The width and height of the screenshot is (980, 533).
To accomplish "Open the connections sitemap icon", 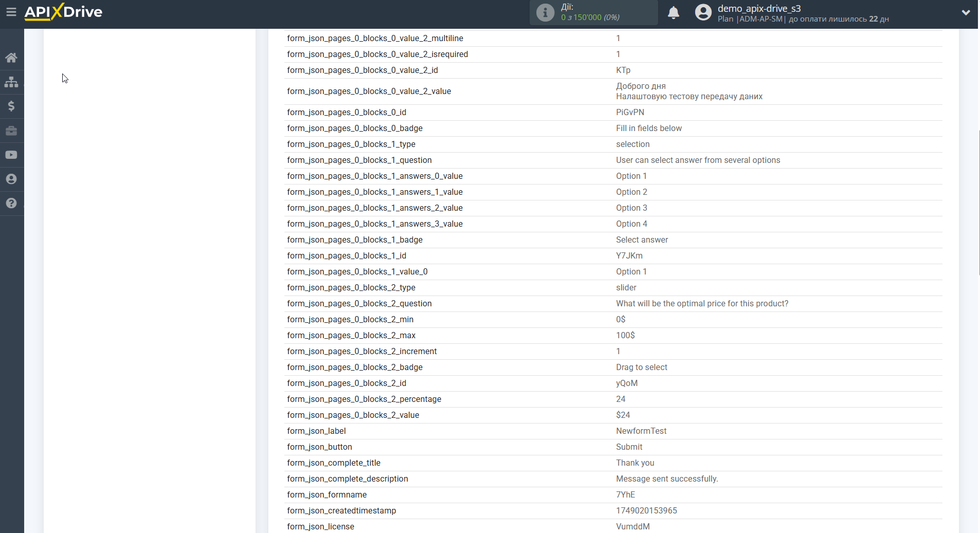I will [11, 82].
